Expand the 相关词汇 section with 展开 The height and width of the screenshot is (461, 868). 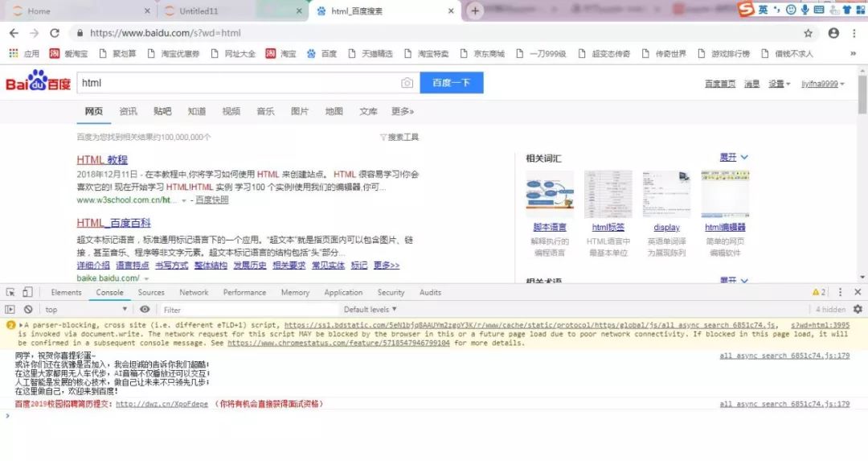point(734,158)
